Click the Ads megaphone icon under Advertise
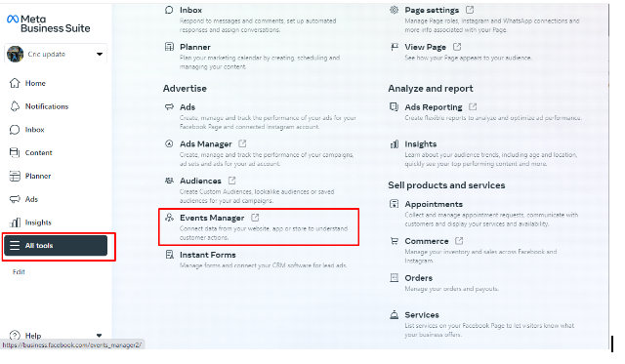Viewport: 625px width, 364px height. pyautogui.click(x=169, y=106)
